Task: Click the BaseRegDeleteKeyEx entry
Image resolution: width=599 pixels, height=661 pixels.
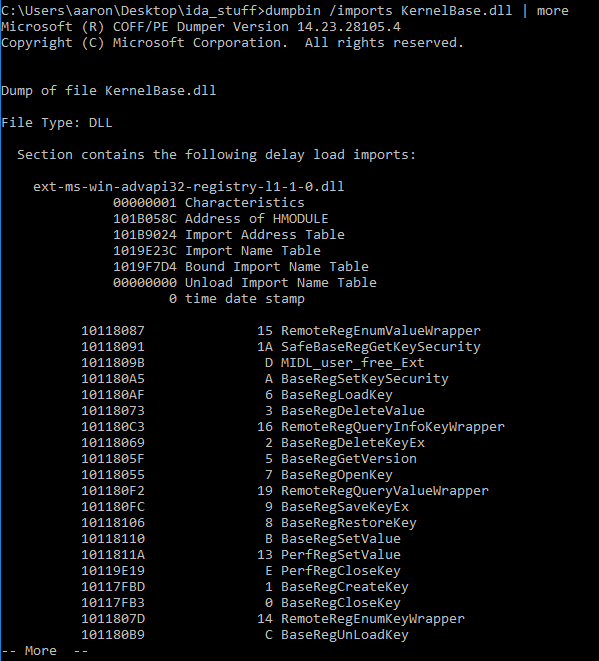Action: 353,443
